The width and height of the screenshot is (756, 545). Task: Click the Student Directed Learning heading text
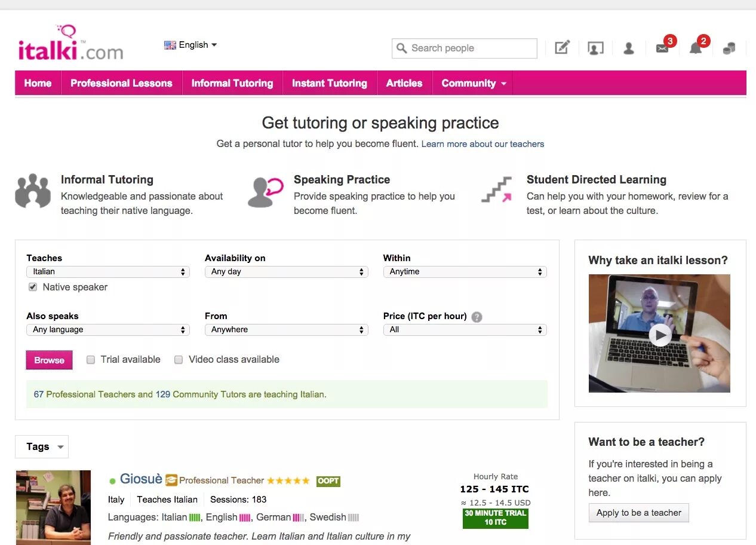(597, 180)
